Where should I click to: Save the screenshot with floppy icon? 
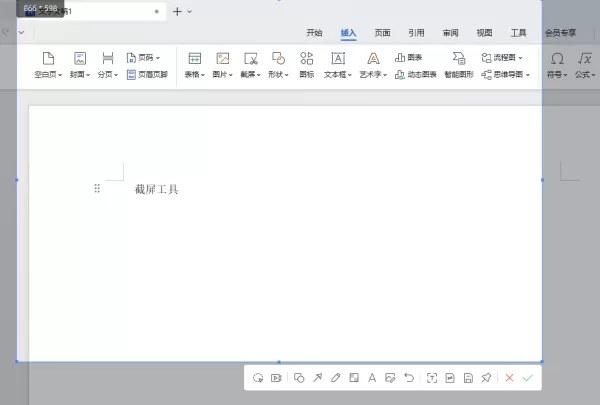[x=468, y=378]
